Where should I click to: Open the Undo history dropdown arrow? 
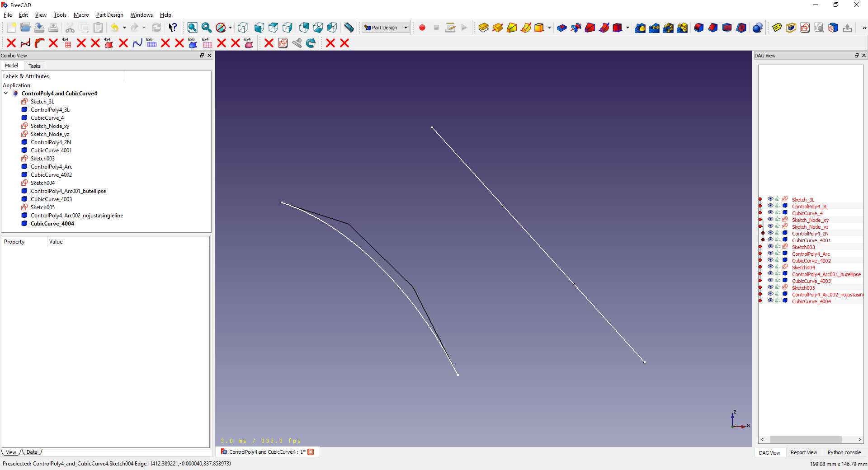tap(124, 28)
